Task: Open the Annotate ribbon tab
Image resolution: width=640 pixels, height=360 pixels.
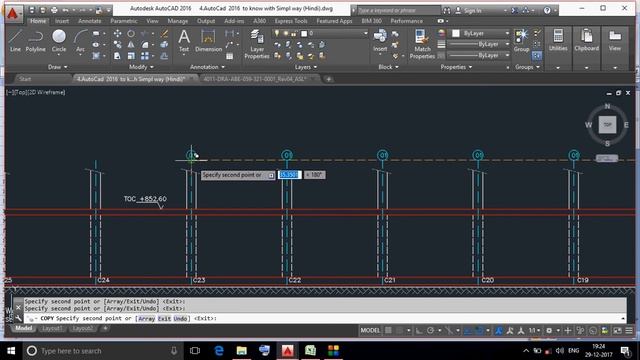Action: tap(89, 21)
